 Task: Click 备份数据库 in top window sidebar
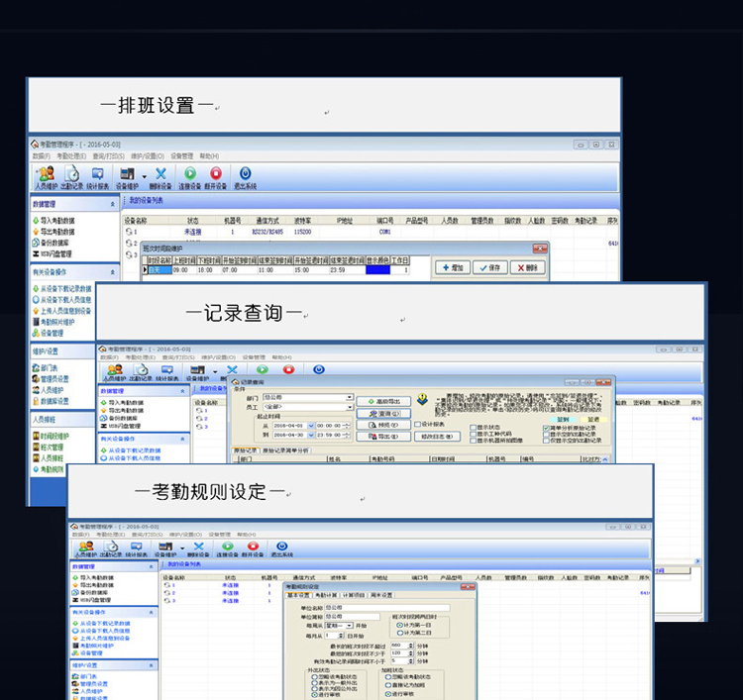pyautogui.click(x=51, y=243)
